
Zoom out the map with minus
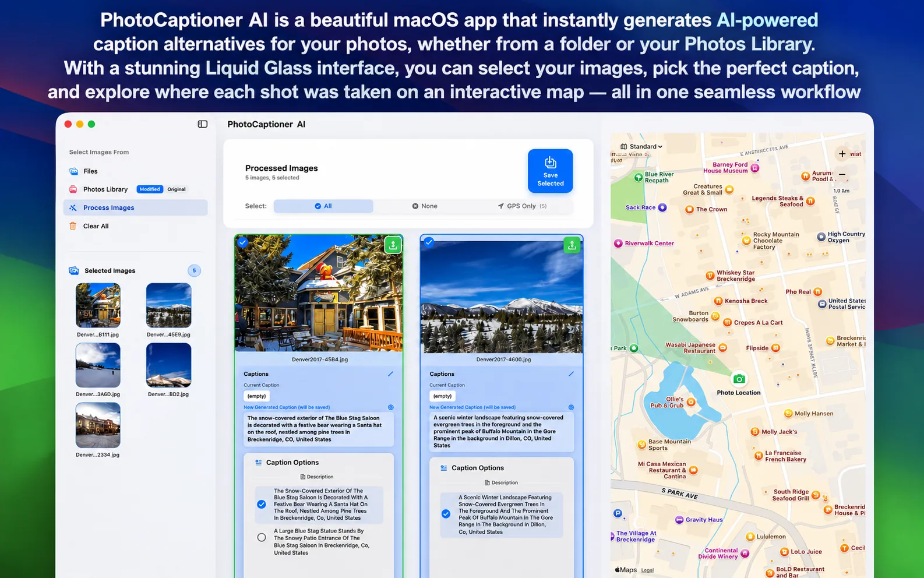pyautogui.click(x=842, y=174)
